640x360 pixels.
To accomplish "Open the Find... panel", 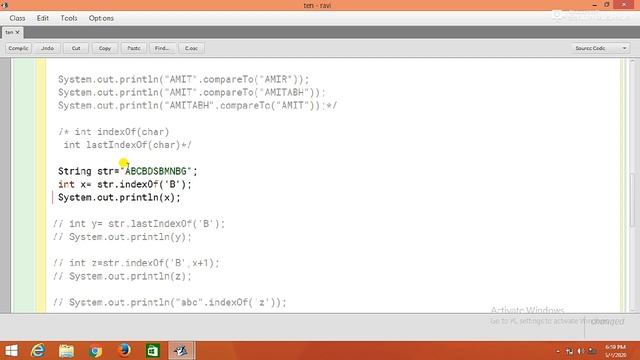I will coord(162,48).
